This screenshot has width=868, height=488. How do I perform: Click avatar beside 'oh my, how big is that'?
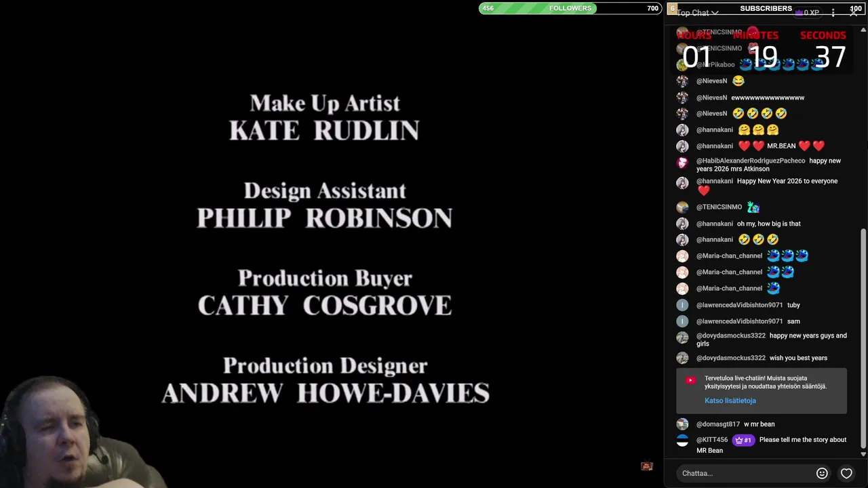click(x=682, y=224)
